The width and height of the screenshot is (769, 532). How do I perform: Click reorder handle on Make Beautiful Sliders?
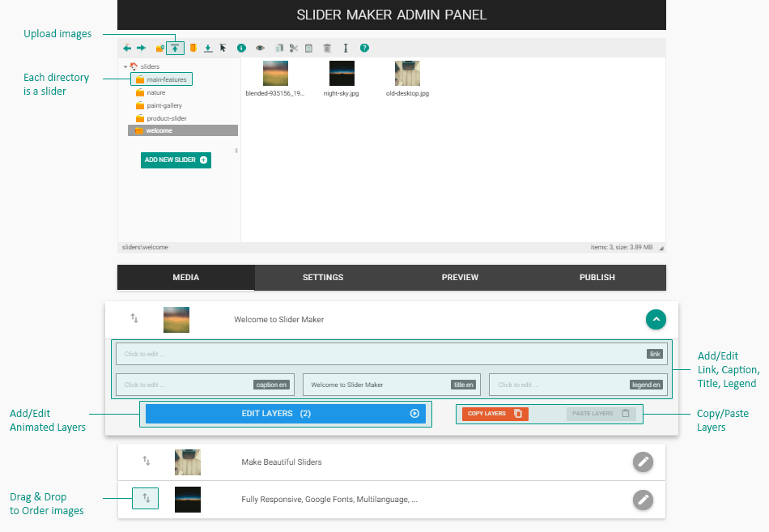click(x=147, y=461)
